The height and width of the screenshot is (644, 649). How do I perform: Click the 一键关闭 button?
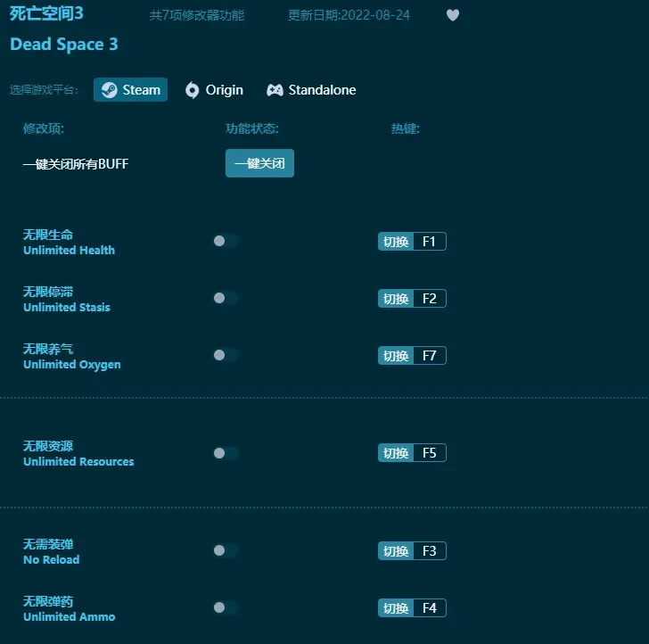tap(259, 163)
